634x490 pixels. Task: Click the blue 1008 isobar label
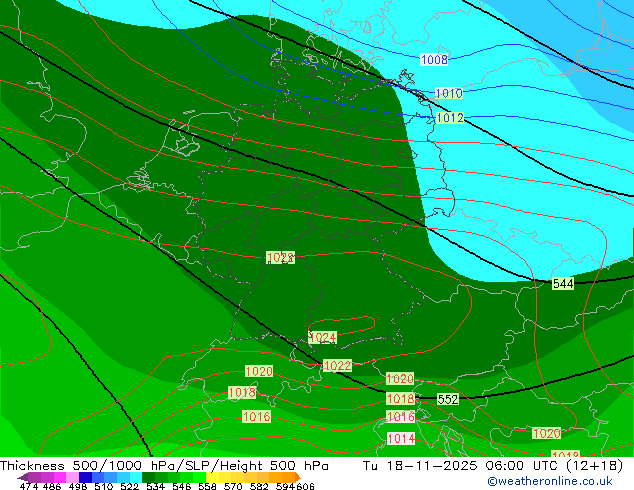pos(434,60)
